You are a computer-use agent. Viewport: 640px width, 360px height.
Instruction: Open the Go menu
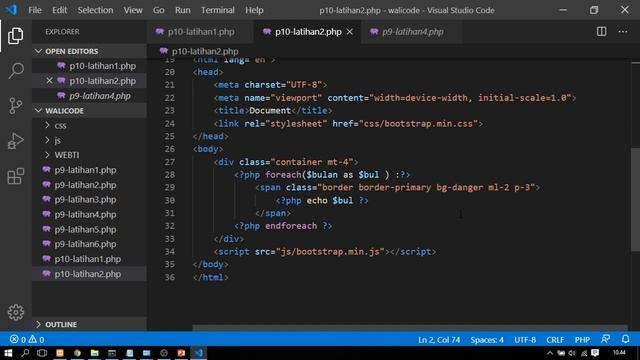[x=158, y=10]
